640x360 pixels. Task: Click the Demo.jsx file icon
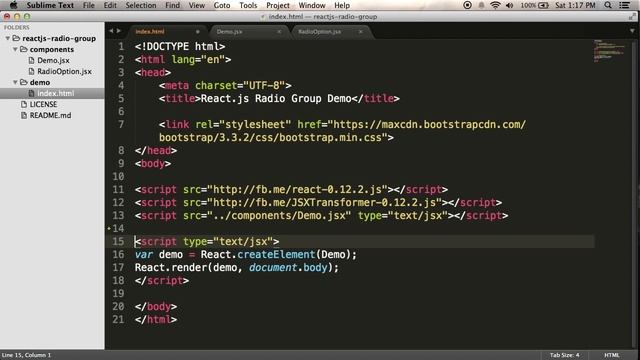coord(31,60)
